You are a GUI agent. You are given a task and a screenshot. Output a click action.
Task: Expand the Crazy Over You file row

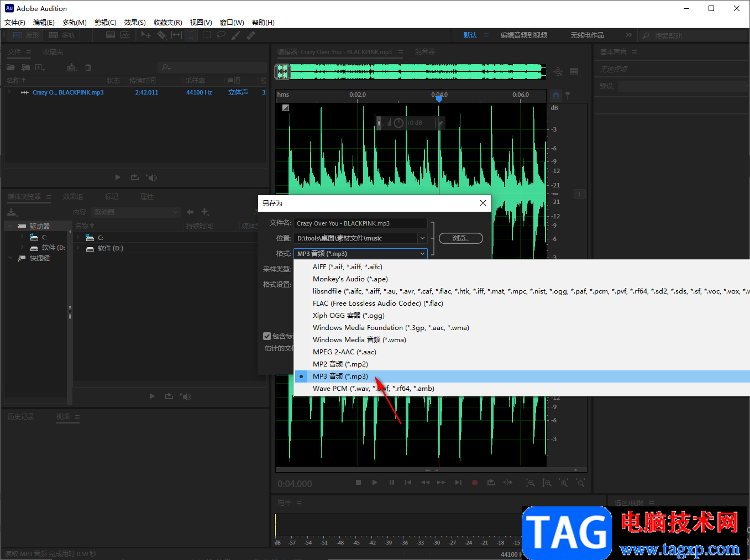click(x=9, y=92)
